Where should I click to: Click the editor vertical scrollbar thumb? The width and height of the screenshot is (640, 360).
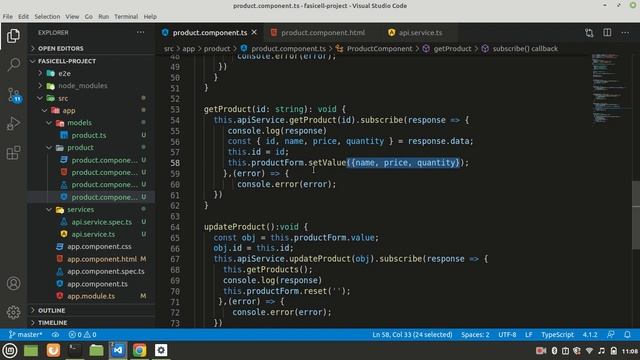636,215
